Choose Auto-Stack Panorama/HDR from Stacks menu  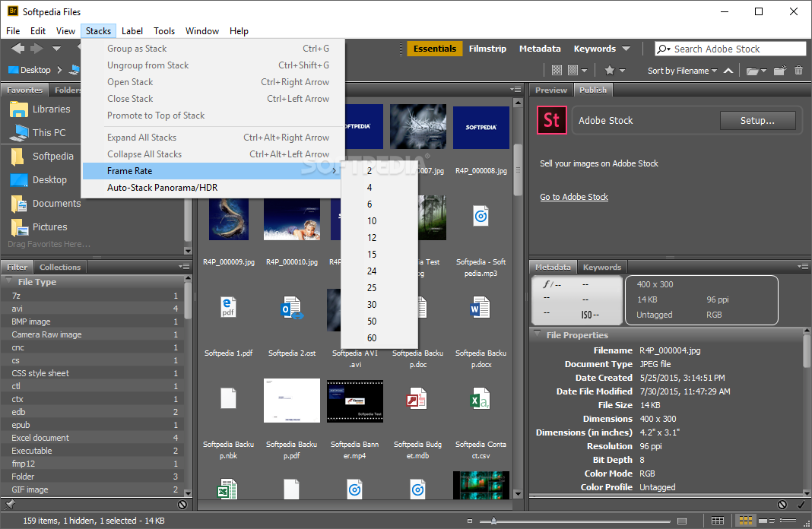point(211,188)
